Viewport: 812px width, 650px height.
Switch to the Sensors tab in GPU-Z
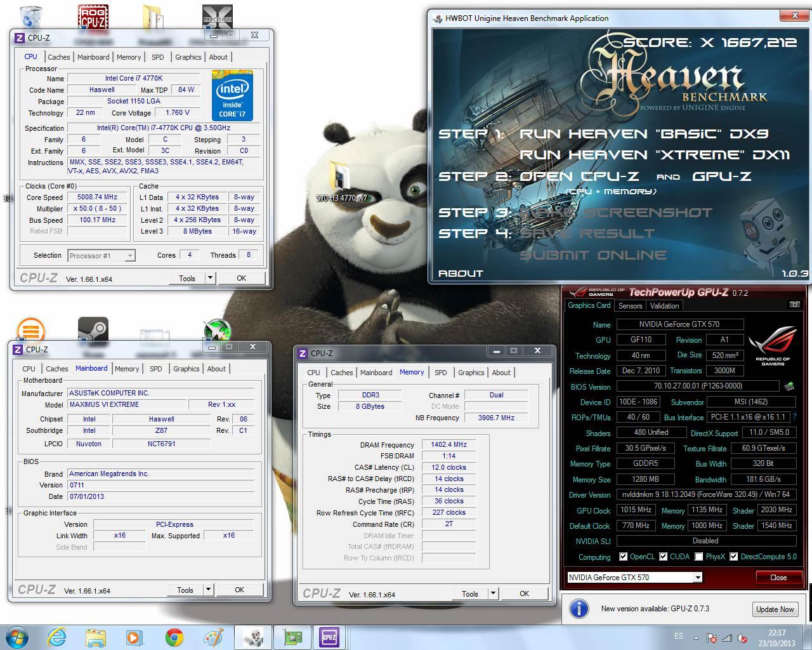tap(630, 306)
